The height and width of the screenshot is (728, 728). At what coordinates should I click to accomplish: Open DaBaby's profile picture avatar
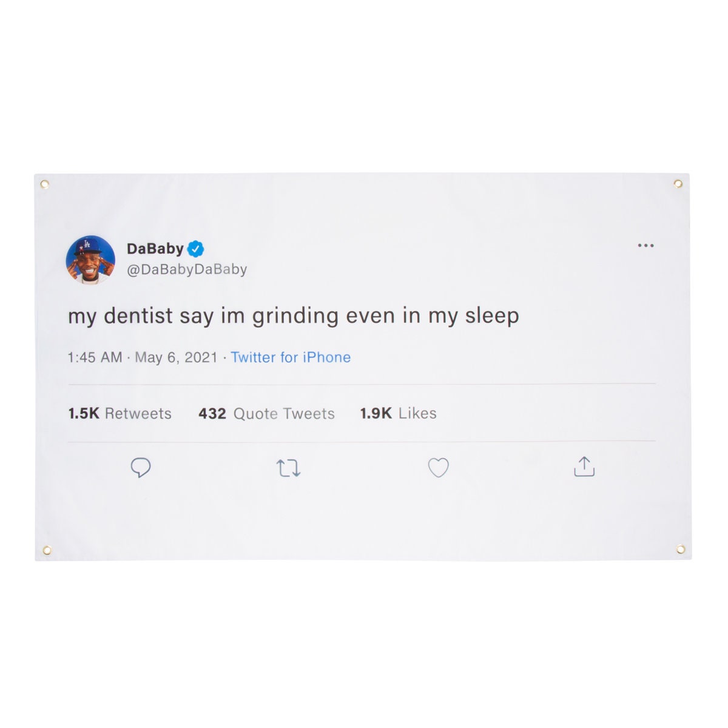pos(90,260)
